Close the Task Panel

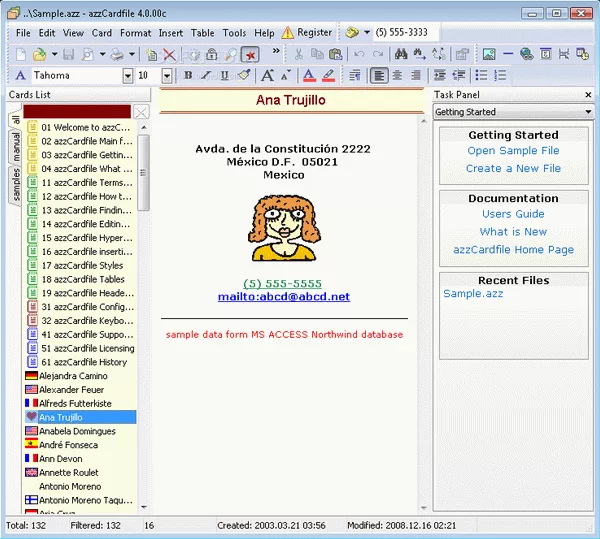point(589,95)
